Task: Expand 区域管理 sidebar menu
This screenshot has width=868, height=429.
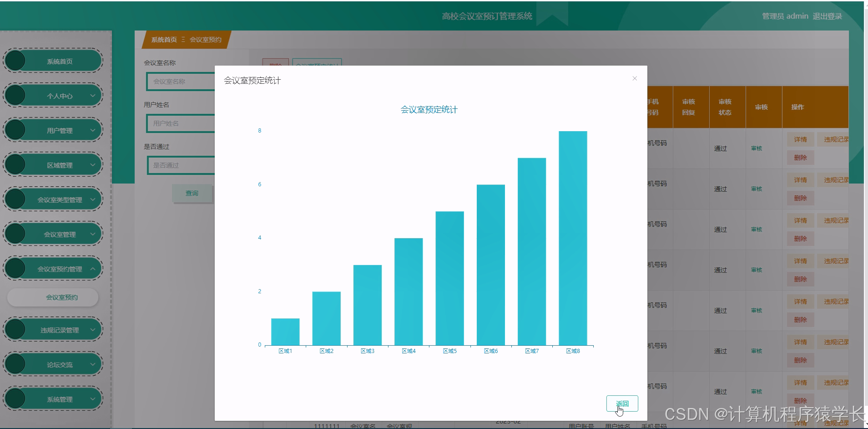Action: 53,165
